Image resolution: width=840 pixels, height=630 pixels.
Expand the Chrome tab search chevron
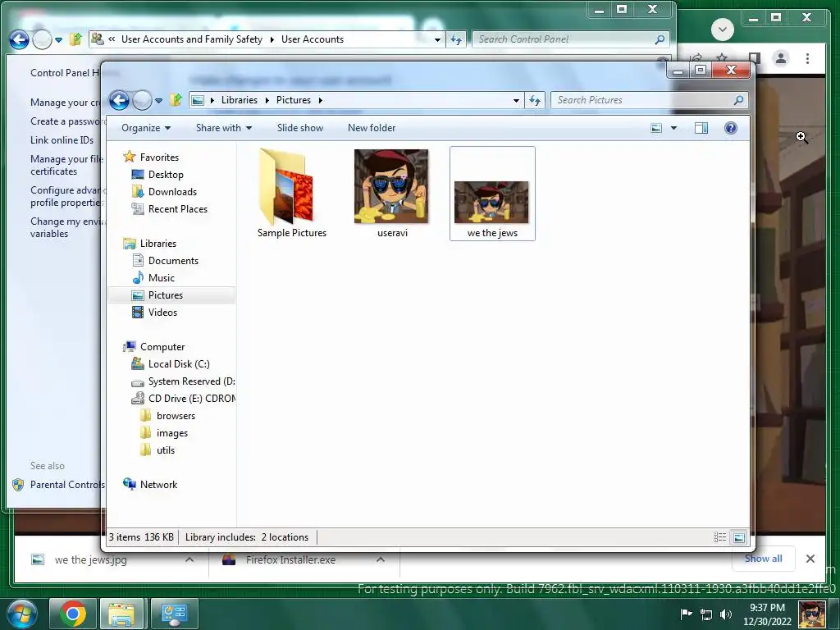pyautogui.click(x=722, y=30)
